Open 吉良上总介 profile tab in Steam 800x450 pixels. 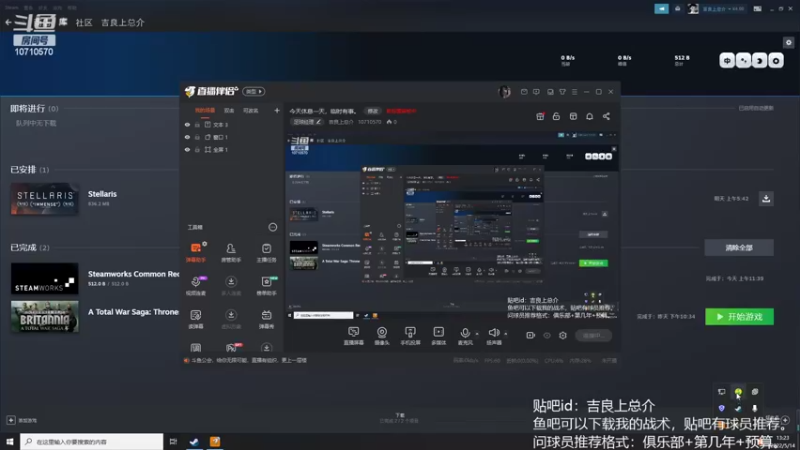[122, 22]
